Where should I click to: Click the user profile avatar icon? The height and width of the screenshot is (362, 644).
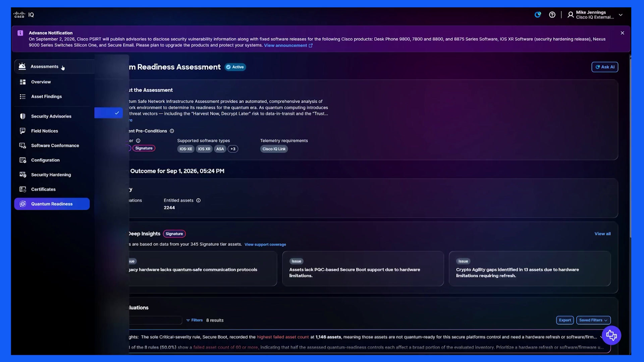(x=571, y=15)
